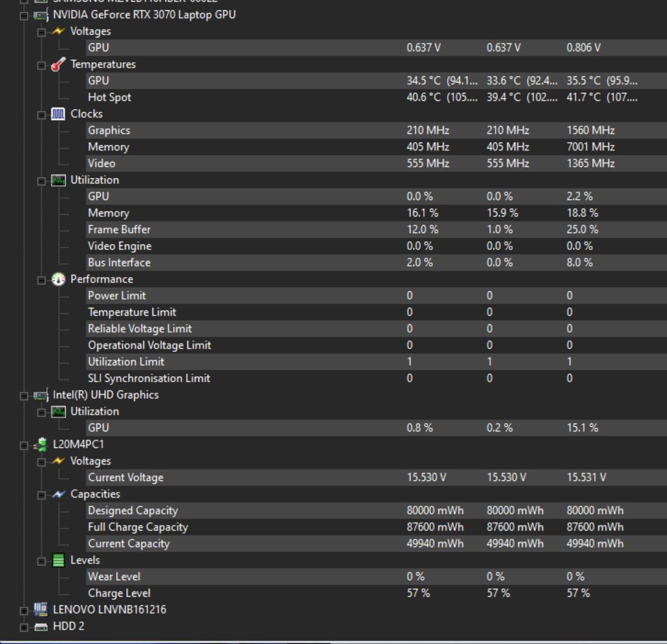The width and height of the screenshot is (667, 644).
Task: Select the Memory clock row showing 405 MHz
Action: click(377, 147)
